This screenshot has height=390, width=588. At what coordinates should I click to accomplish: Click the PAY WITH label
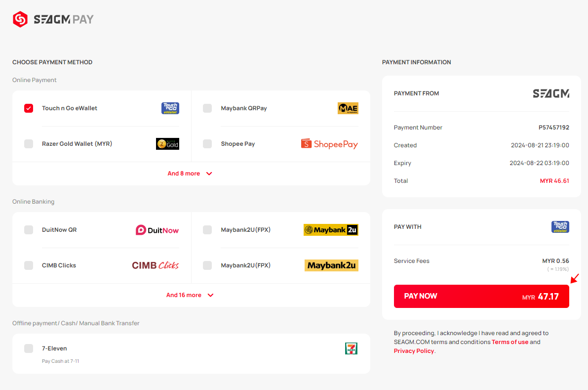pyautogui.click(x=408, y=227)
